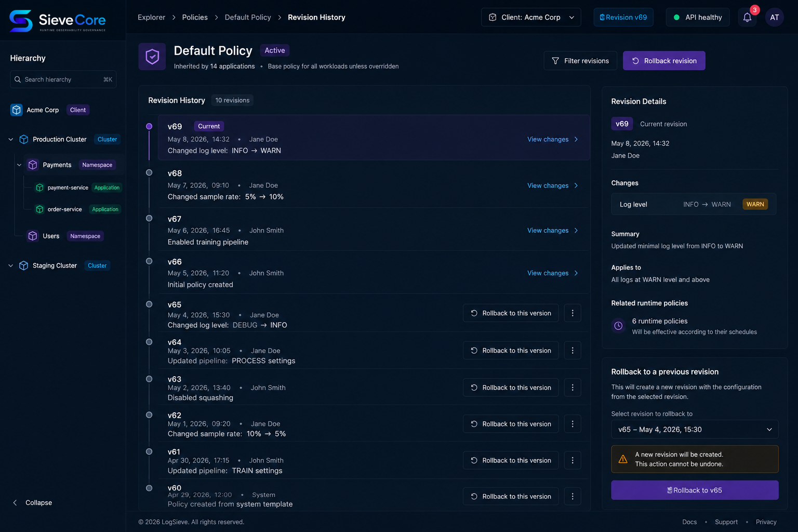798x532 pixels.
Task: View changes for revision v68
Action: 553,185
